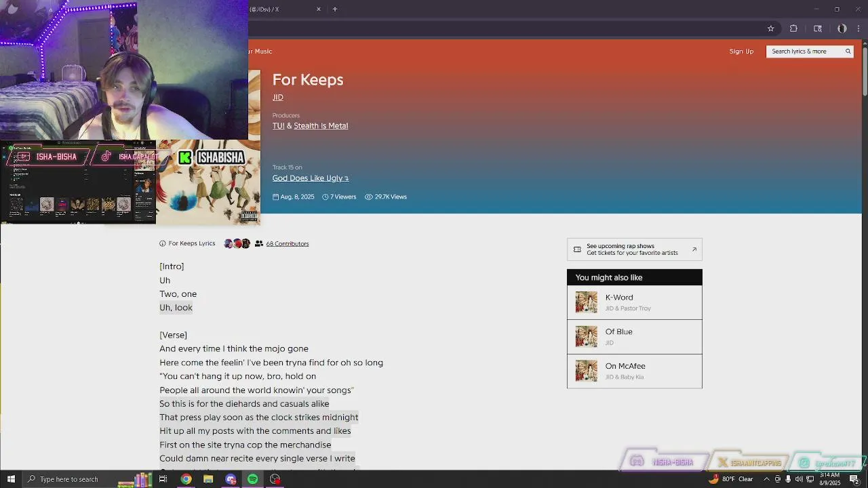This screenshot has height=488, width=868.
Task: Open File Explorer from the taskbar
Action: coord(208,479)
